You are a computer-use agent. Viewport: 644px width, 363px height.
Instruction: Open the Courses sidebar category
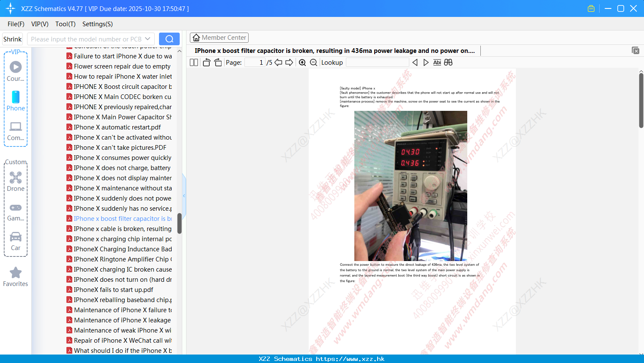(x=16, y=71)
